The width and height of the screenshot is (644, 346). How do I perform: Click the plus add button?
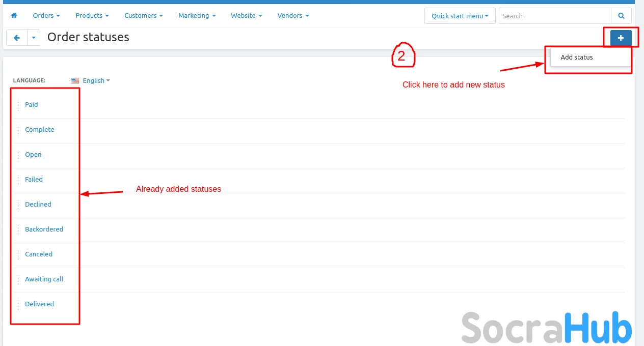tap(621, 38)
